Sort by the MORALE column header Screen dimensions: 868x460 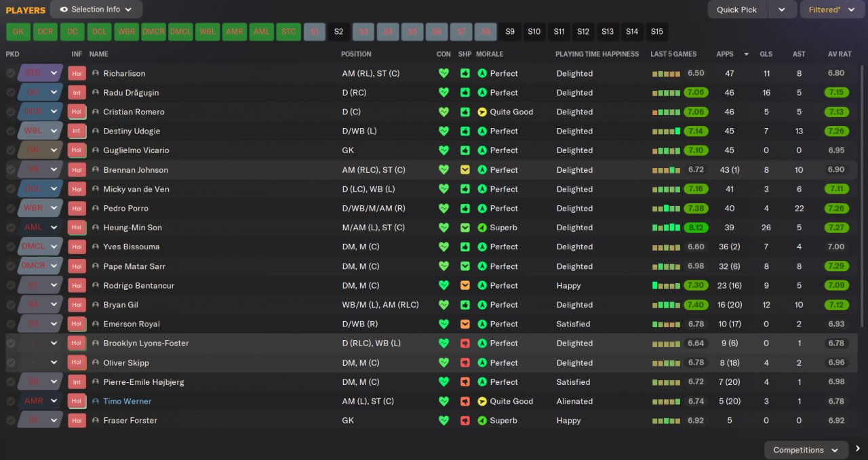click(490, 54)
